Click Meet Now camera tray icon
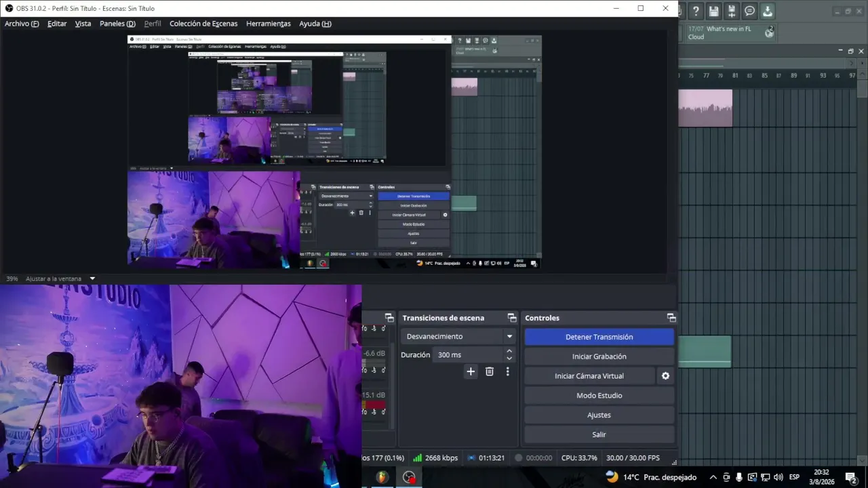 [726, 477]
